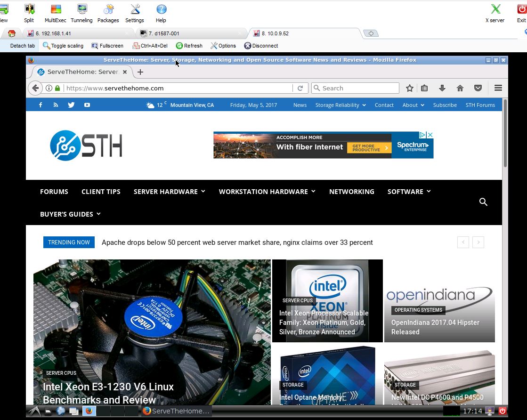527x420 pixels.
Task: Open STH YouTube icon
Action: [x=87, y=105]
